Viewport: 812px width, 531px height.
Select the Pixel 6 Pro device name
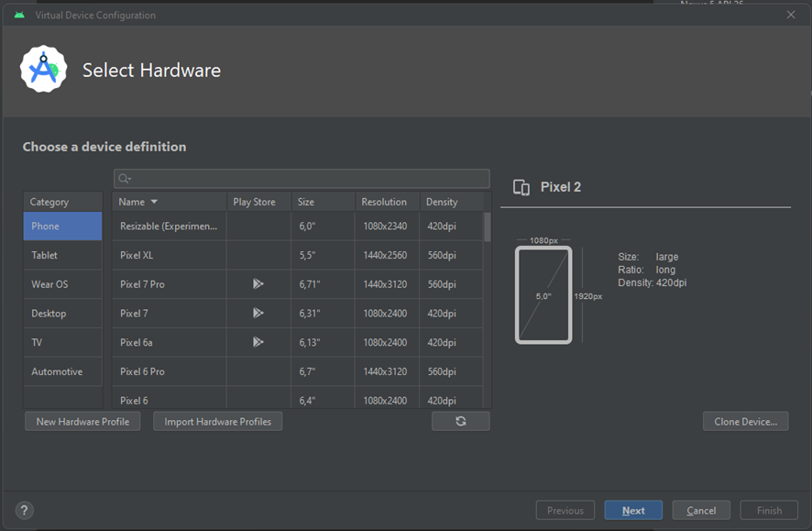[x=142, y=371]
